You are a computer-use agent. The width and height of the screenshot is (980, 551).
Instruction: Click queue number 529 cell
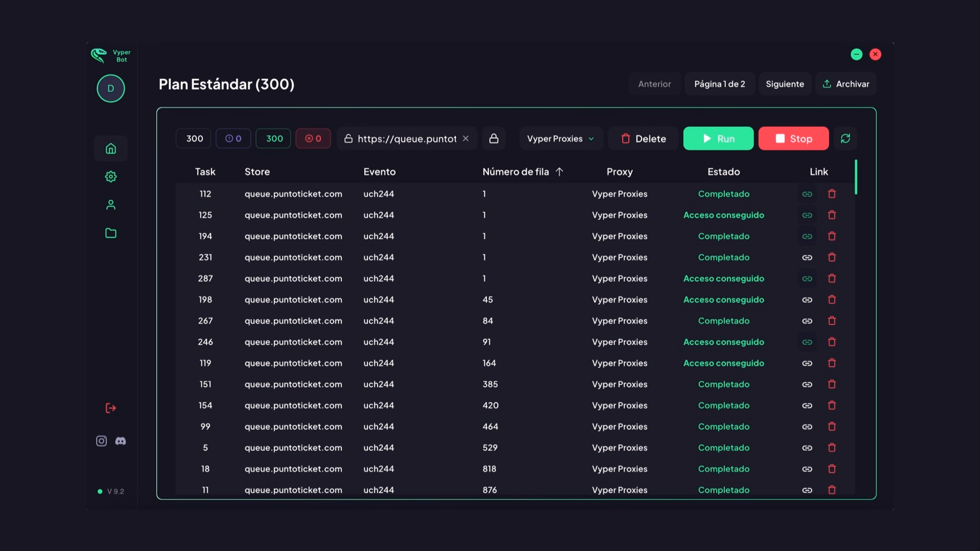point(490,448)
